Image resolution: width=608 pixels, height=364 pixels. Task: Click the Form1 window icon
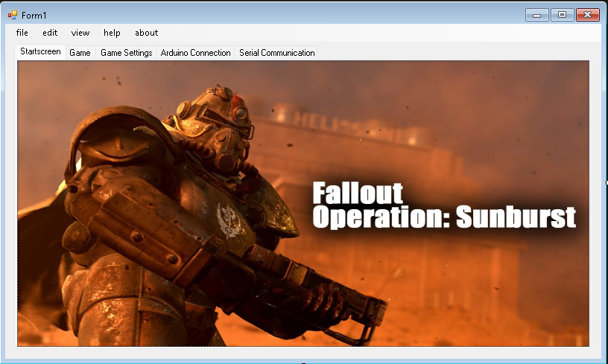point(13,15)
